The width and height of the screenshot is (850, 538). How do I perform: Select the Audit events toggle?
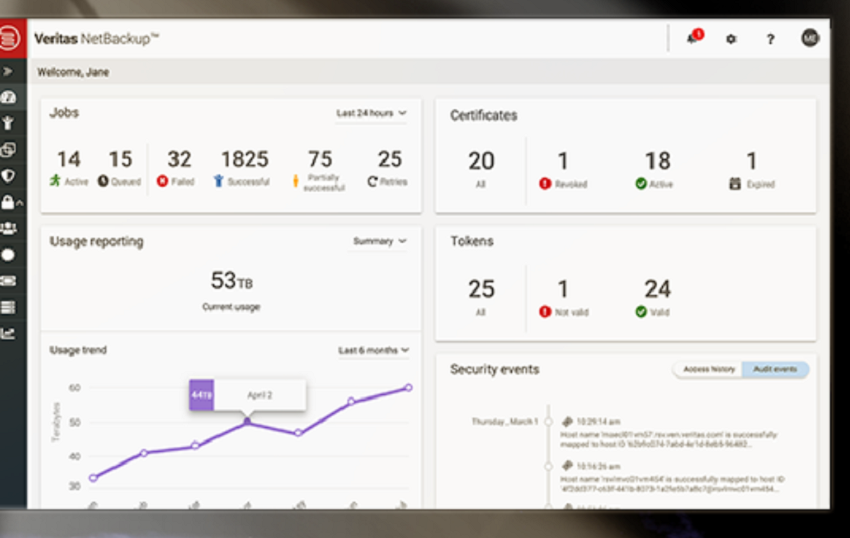[775, 369]
